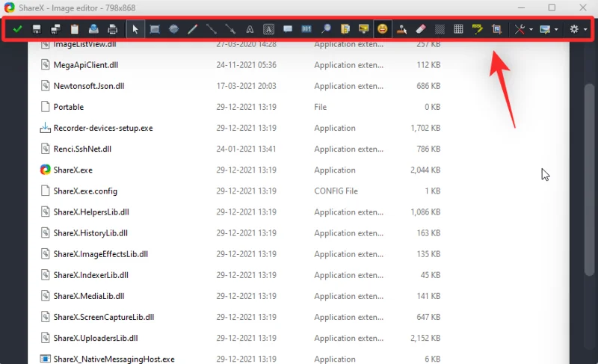Select ShareX_NativeMessagingHost.exe entry
The height and width of the screenshot is (364, 598).
(x=114, y=359)
